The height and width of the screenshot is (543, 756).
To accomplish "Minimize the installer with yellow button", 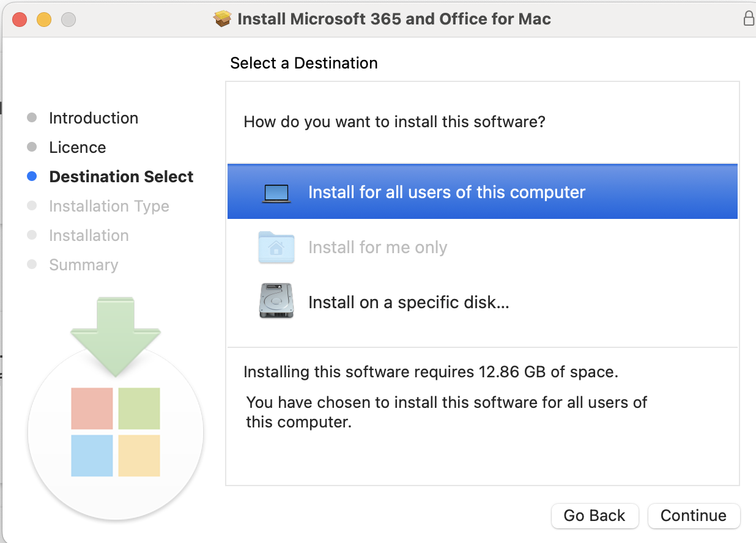I will point(44,19).
